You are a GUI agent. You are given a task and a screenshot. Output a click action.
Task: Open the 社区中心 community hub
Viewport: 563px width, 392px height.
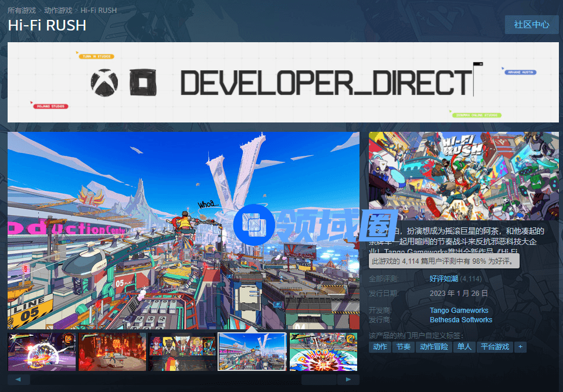click(x=531, y=25)
